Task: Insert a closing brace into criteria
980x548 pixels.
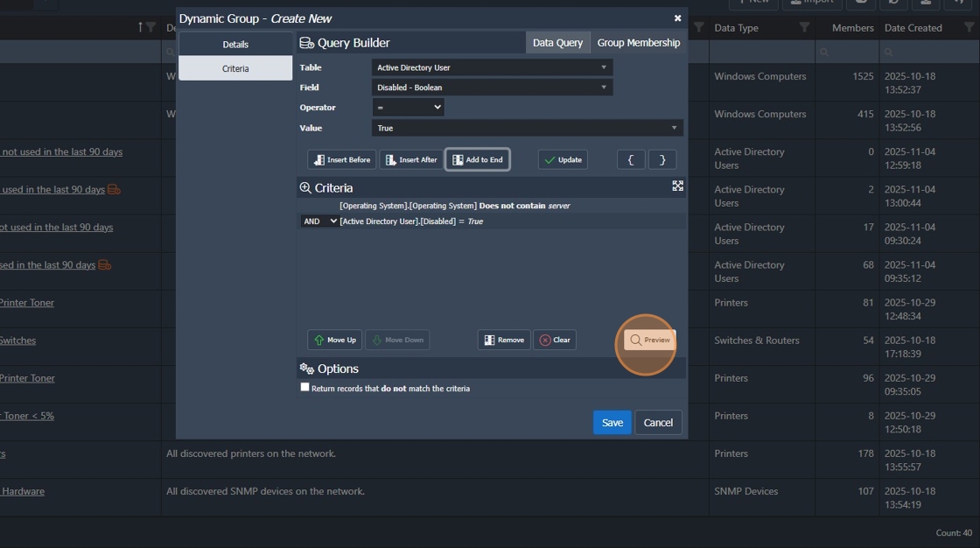Action: [x=661, y=159]
